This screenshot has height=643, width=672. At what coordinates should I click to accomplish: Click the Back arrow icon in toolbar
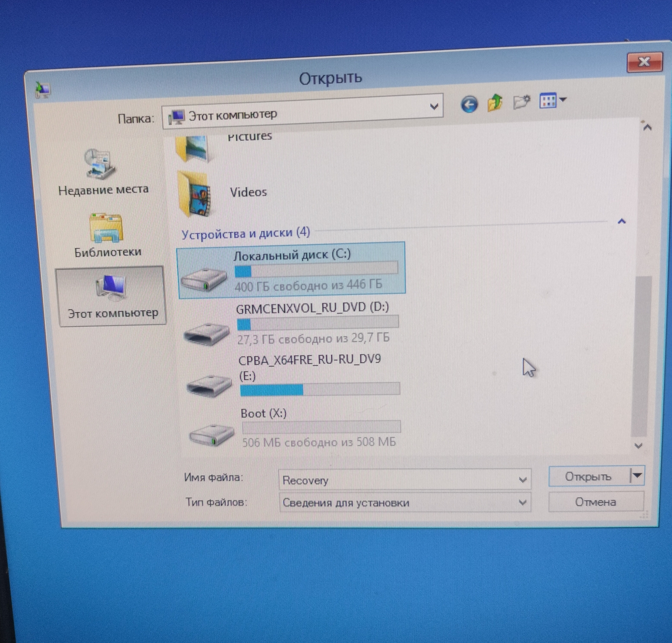pos(469,104)
